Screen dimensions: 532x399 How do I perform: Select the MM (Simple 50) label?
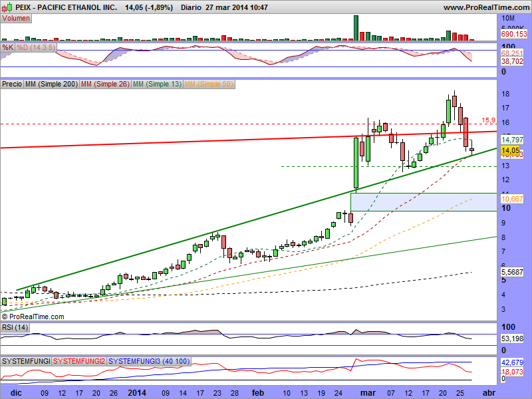(x=209, y=84)
